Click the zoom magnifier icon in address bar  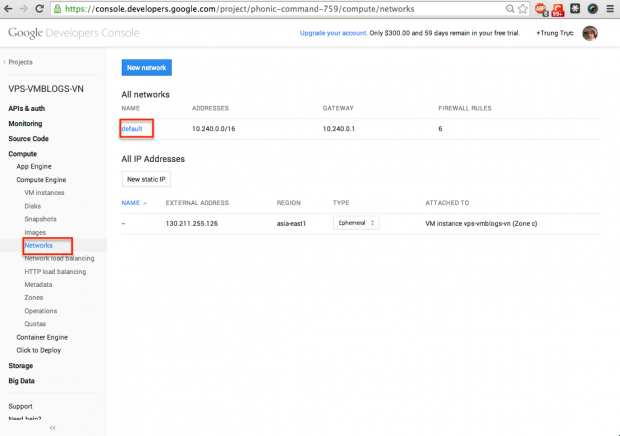pos(510,9)
